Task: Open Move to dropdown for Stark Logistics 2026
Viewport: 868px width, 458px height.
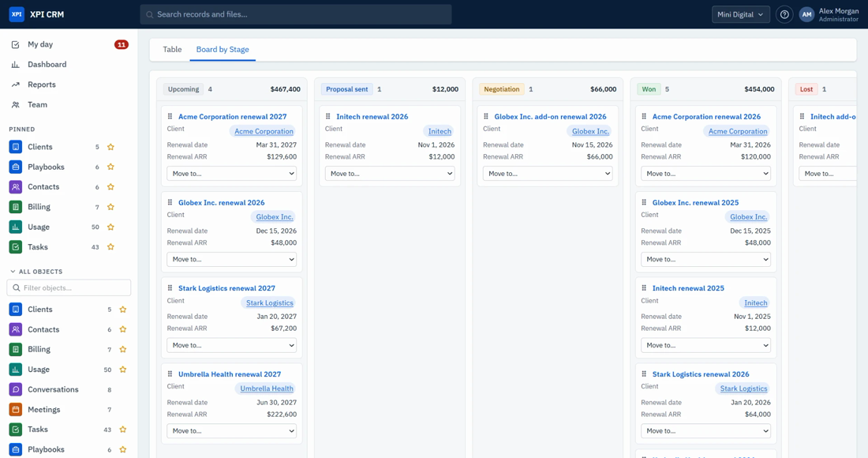Action: (705, 431)
